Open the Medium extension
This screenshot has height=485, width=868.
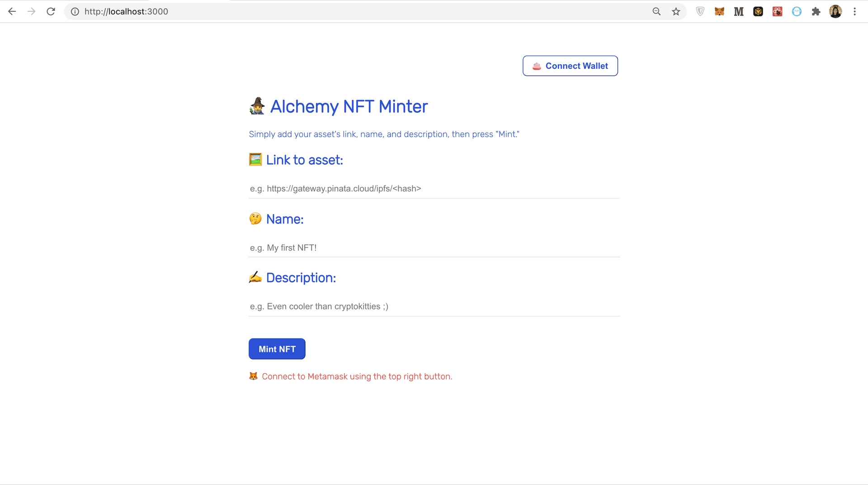click(x=739, y=11)
